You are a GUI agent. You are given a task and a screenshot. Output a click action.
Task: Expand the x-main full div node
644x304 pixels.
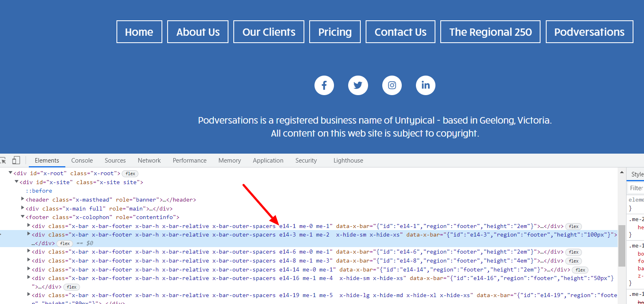coord(23,208)
